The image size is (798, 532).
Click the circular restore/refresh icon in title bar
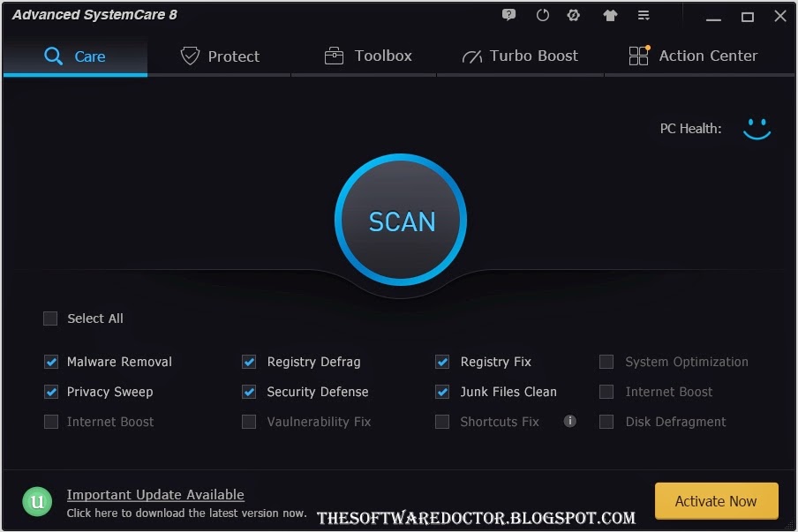click(543, 15)
